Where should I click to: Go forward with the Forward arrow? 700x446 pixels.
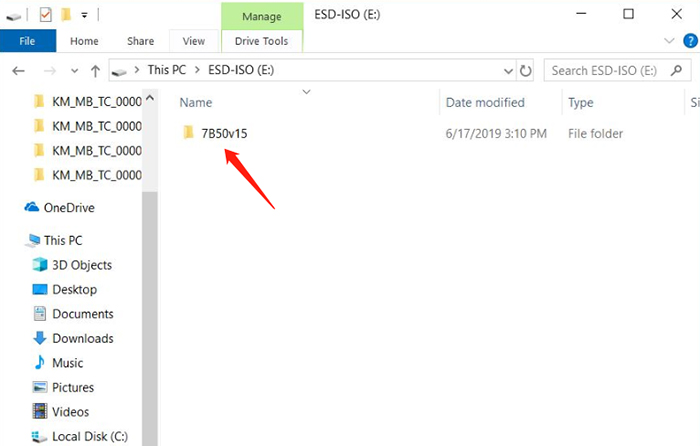(x=50, y=71)
